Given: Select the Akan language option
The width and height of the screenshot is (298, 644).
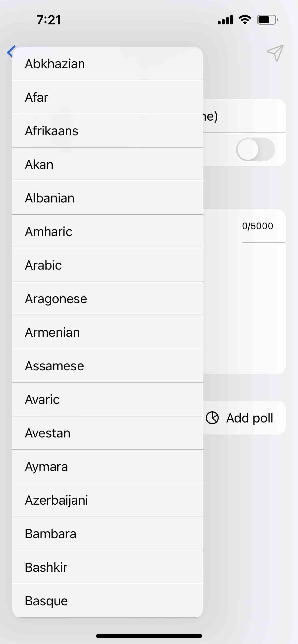Looking at the screenshot, I should coord(107,164).
